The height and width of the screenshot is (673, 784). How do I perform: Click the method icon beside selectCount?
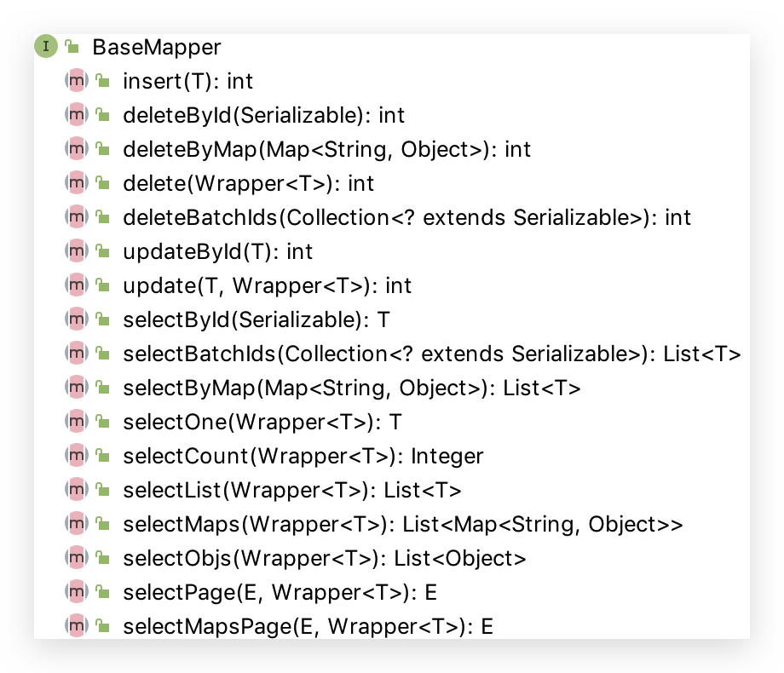(77, 456)
